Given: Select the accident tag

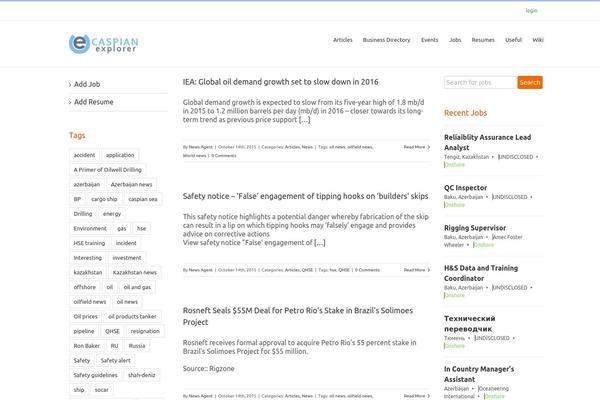Looking at the screenshot, I should point(84,155).
